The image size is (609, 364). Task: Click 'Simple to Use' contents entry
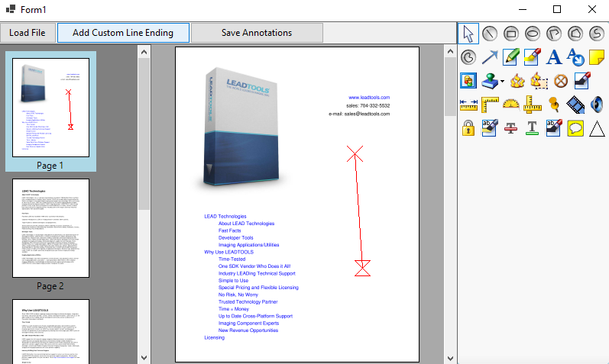(233, 280)
